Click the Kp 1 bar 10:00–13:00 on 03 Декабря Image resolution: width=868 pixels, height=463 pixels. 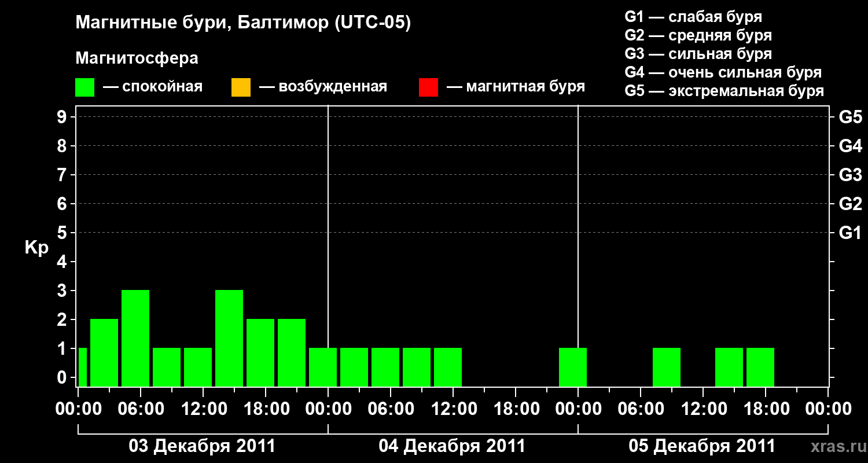(198, 367)
